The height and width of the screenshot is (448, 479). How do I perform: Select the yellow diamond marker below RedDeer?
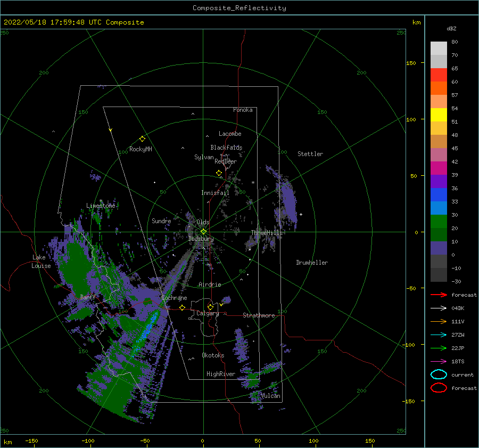219,173
